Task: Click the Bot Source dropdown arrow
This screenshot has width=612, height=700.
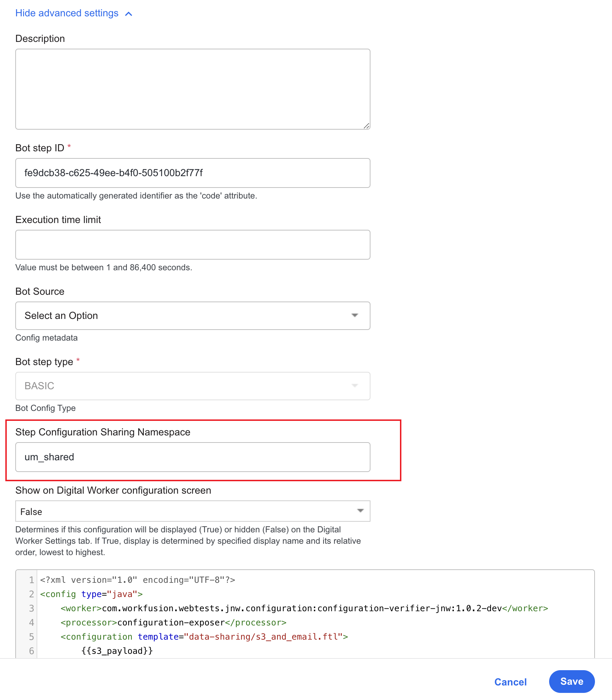Action: [354, 315]
